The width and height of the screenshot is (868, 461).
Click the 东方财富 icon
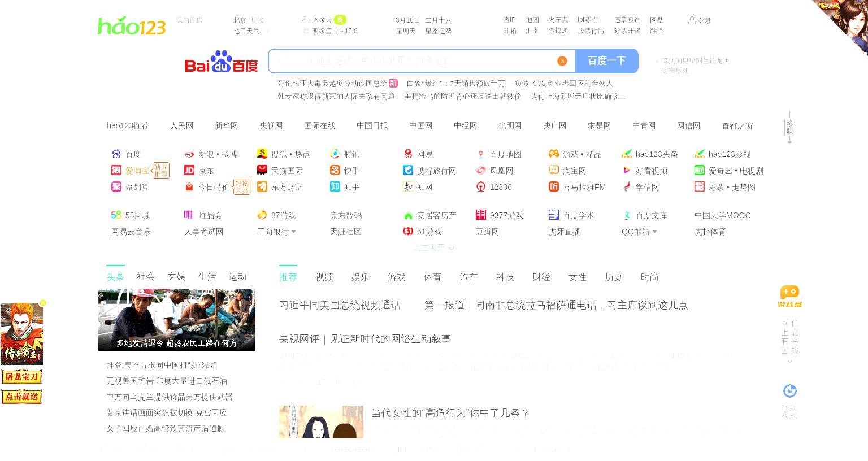pos(262,186)
